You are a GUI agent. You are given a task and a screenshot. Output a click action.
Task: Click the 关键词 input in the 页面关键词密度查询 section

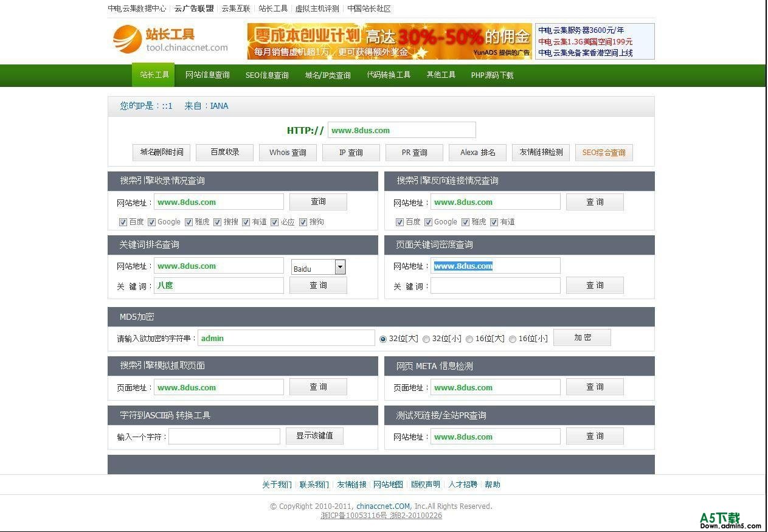click(495, 286)
